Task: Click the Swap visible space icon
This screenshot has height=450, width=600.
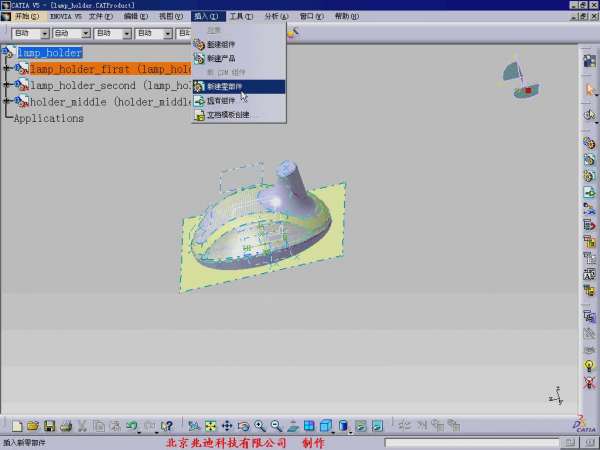Action: pos(377,426)
